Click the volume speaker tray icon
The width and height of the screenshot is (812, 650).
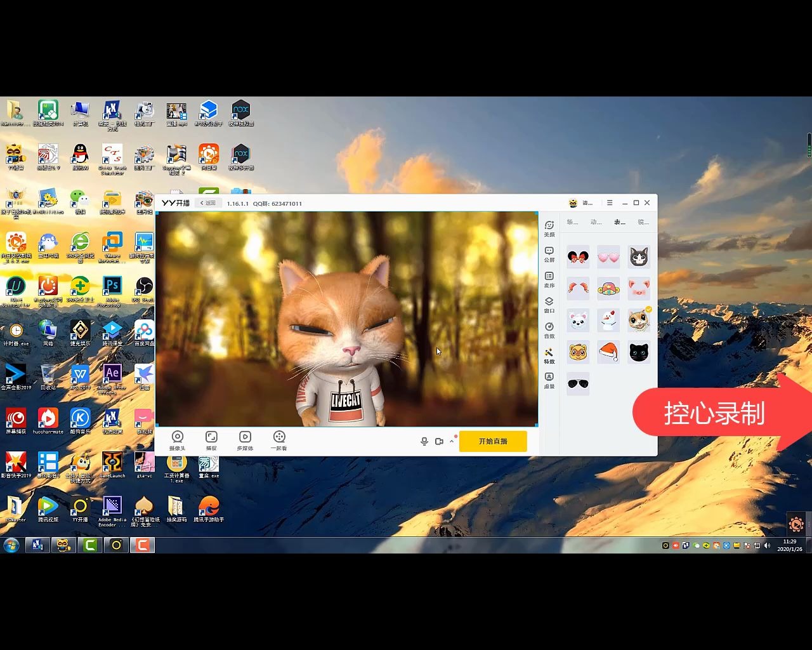(767, 545)
